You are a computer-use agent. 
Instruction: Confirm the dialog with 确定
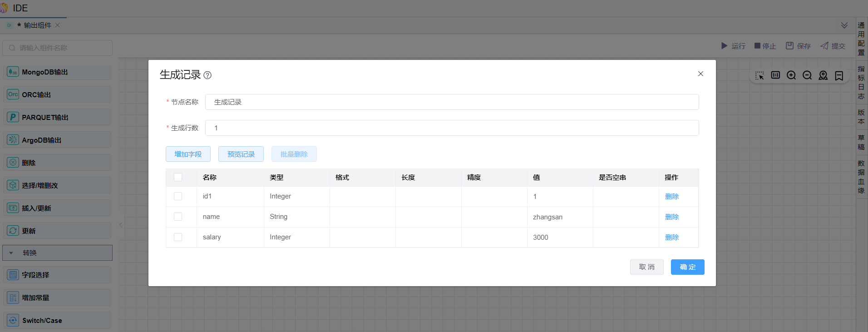point(688,267)
